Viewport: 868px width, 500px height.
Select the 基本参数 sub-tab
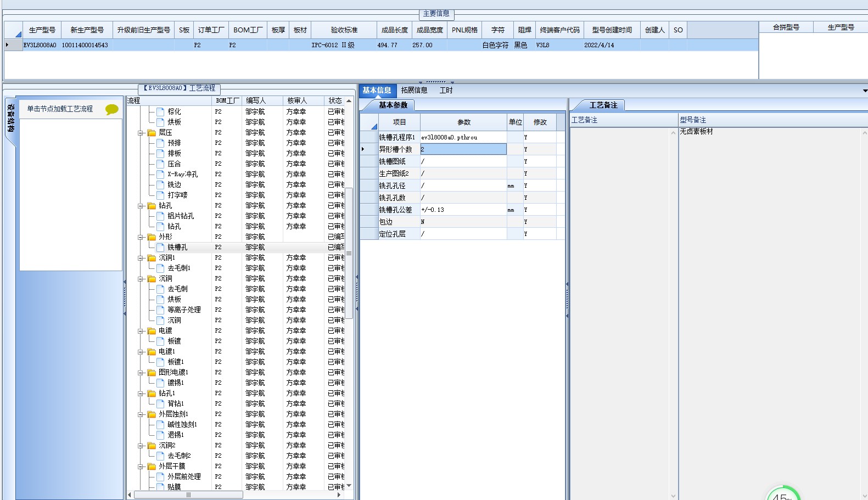coord(393,105)
